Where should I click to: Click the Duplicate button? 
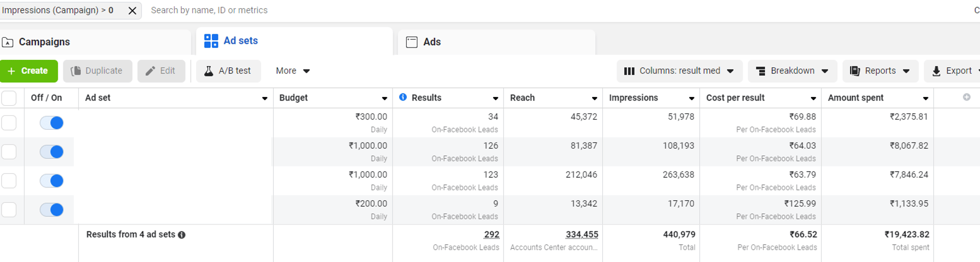coord(97,71)
